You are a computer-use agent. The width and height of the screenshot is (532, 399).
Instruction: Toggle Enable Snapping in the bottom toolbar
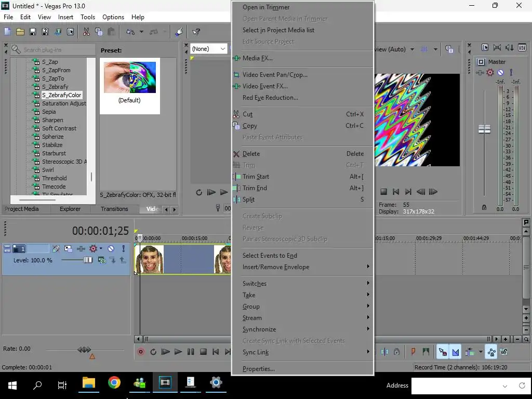pyautogui.click(x=443, y=352)
